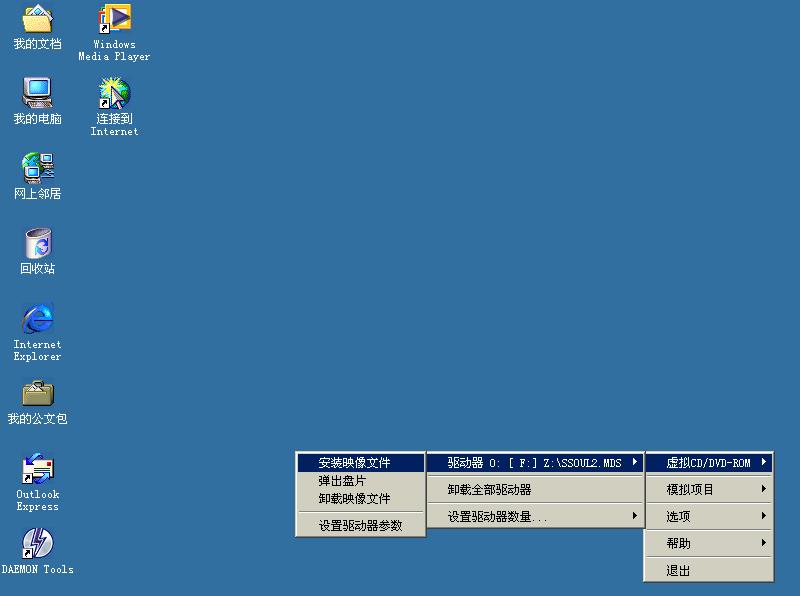Expand arrow beside 模拟项目
The width and height of the screenshot is (800, 596).
764,489
